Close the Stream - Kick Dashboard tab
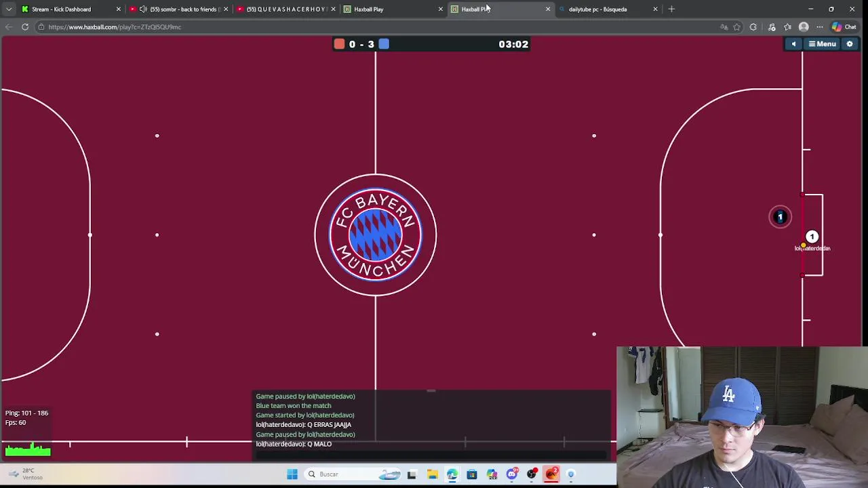Viewport: 868px width, 488px height. point(118,9)
